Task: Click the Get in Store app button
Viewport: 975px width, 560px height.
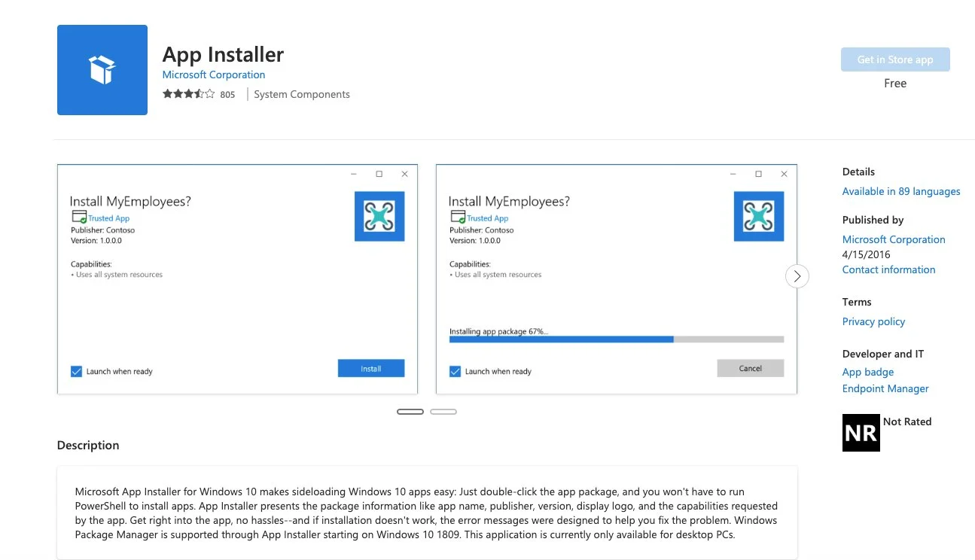Action: point(895,59)
